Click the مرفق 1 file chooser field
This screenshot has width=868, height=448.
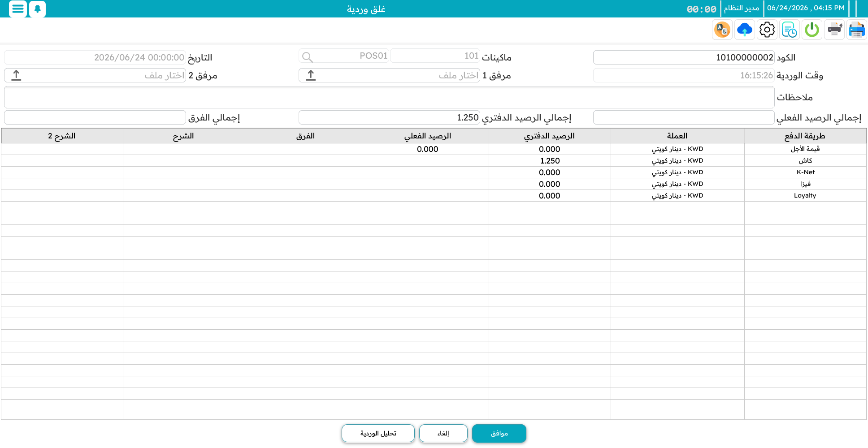click(x=389, y=75)
